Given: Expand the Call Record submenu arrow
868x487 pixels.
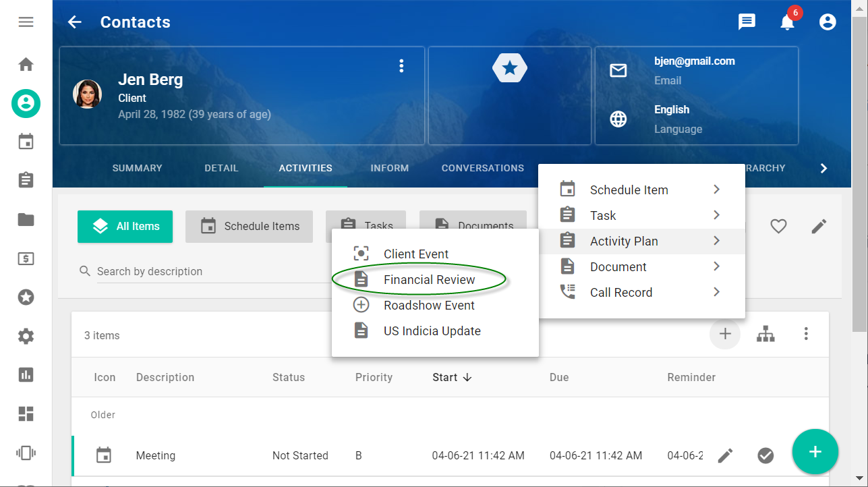Looking at the screenshot, I should tap(716, 292).
